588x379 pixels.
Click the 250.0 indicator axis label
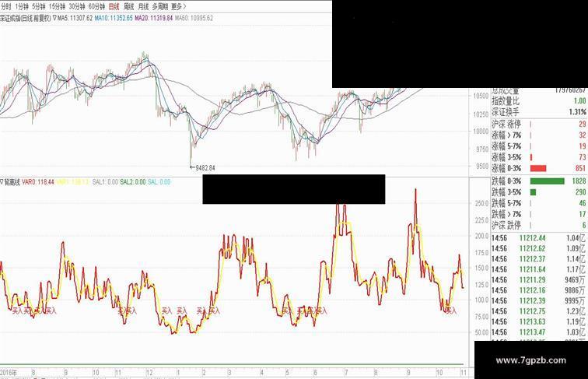[x=481, y=203]
